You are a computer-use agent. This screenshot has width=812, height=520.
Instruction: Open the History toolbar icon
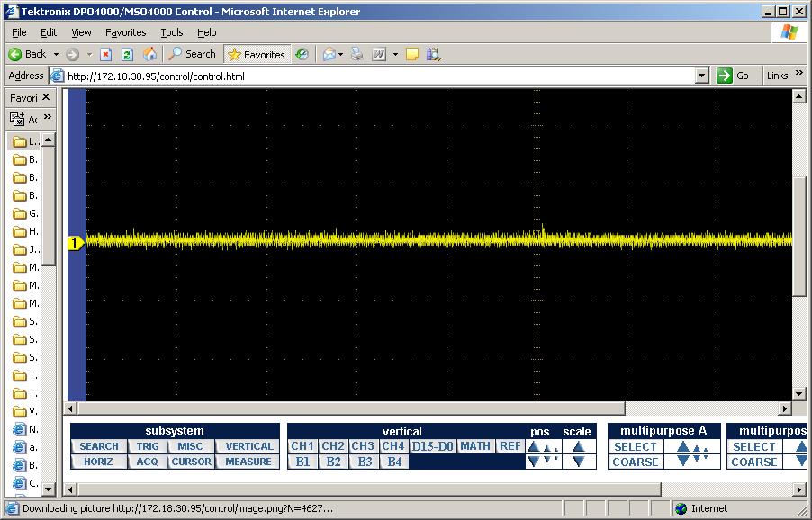[302, 54]
